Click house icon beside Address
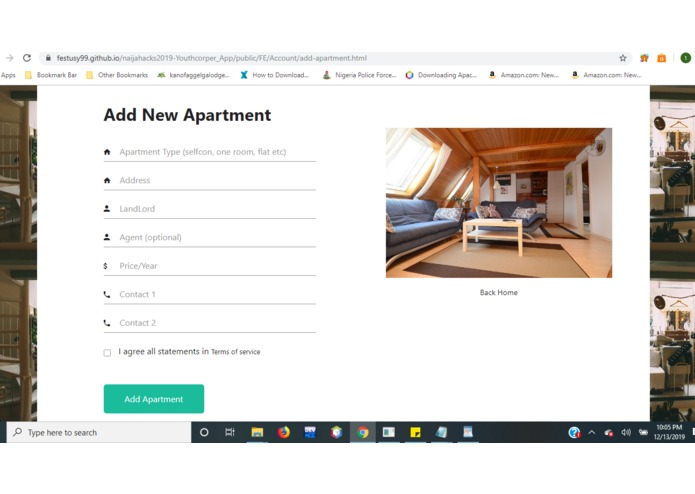 [107, 180]
